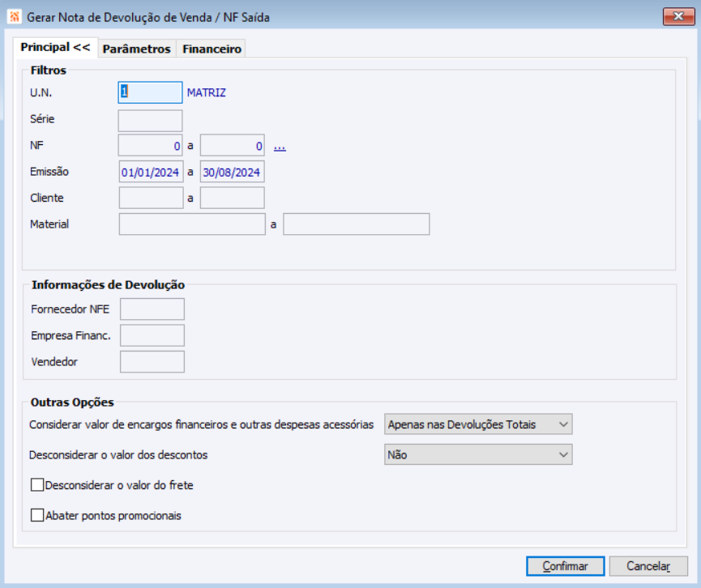
Task: Open the Parâmetros tab
Action: (137, 49)
